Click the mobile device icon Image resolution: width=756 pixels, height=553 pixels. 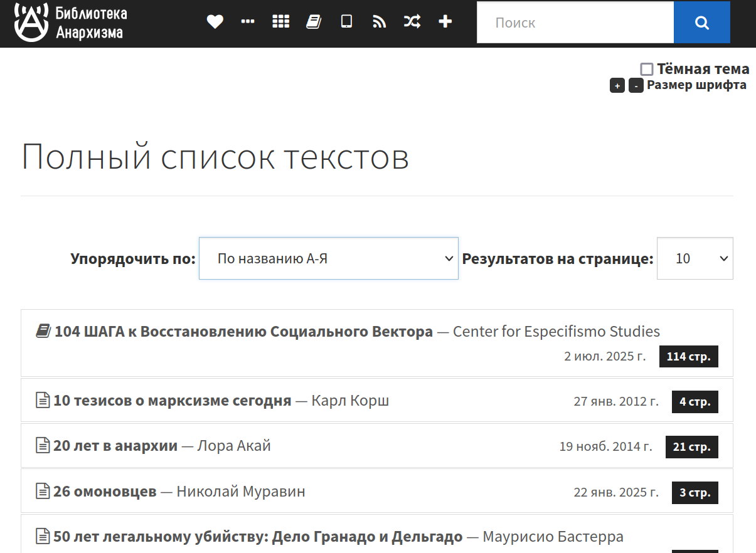point(346,22)
